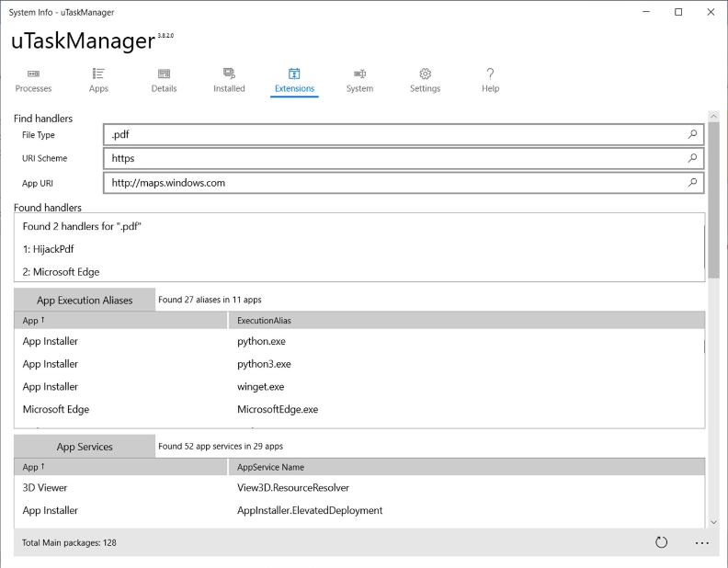Click the page scrollbar up arrow
The width and height of the screenshot is (728, 568).
click(713, 116)
